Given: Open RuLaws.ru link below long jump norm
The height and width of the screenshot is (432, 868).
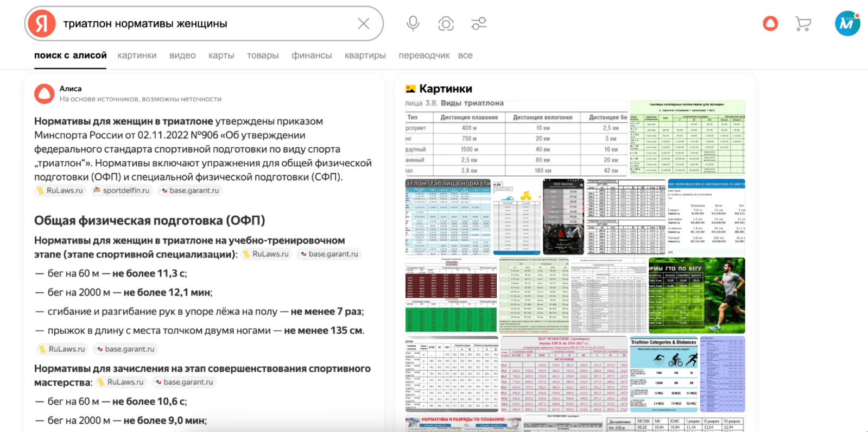Looking at the screenshot, I should pos(62,349).
